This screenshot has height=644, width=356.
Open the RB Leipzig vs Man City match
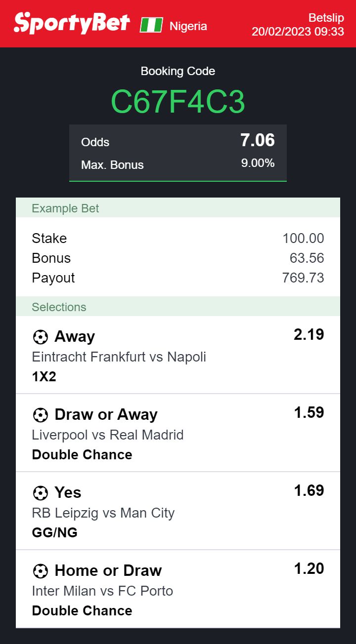[103, 513]
